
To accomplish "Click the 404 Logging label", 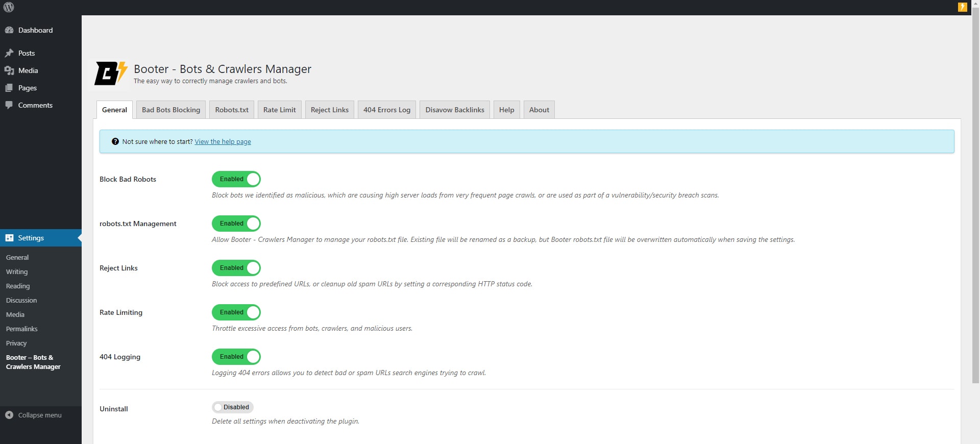I will point(120,357).
